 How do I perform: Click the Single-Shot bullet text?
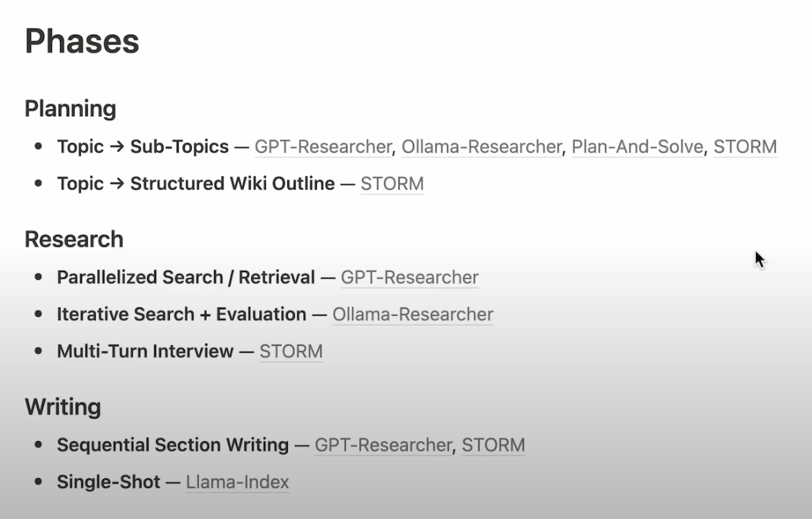pos(108,482)
